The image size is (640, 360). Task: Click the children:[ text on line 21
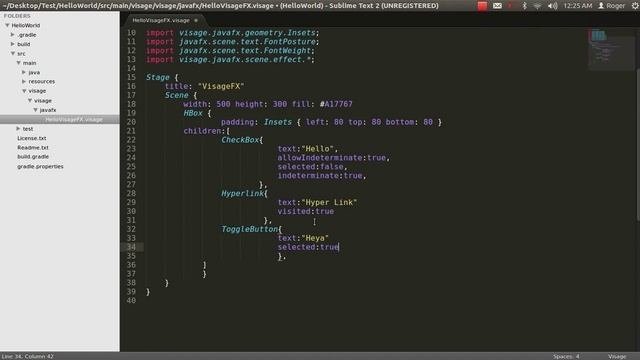tap(207, 131)
